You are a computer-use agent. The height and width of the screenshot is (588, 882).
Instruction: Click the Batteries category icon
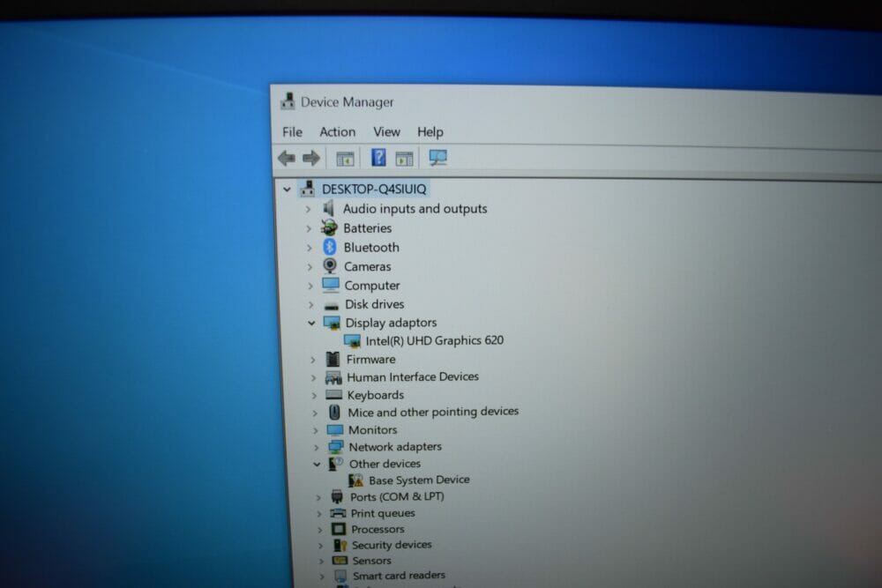pos(329,227)
